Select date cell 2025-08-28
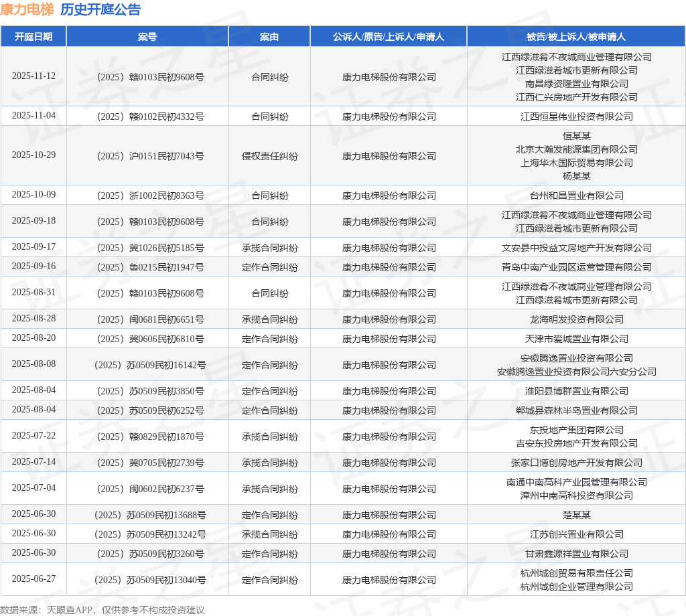Image resolution: width=686 pixels, height=616 pixels. (x=33, y=319)
